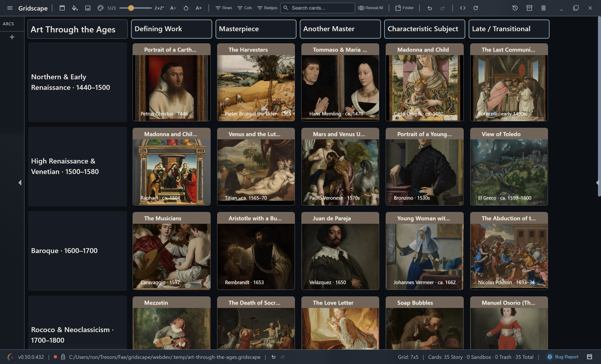Image resolution: width=601 pixels, height=364 pixels.
Task: Open the Rows filter dropdown
Action: pyautogui.click(x=224, y=8)
